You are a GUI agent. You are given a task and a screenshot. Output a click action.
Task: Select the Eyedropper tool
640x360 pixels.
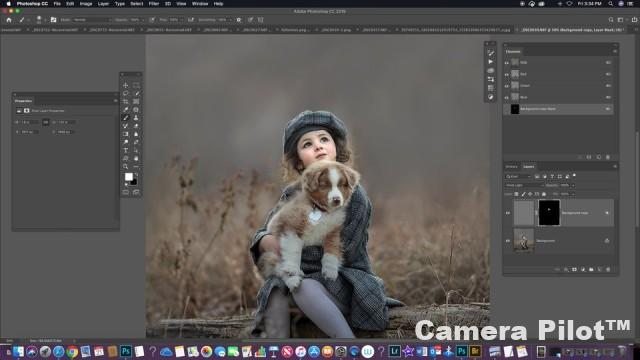pos(126,110)
